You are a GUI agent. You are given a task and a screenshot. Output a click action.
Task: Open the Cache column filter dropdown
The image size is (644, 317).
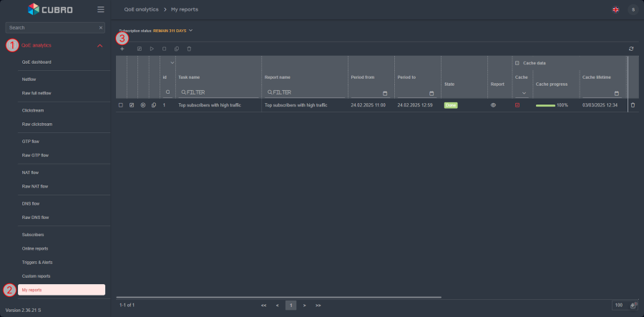(x=524, y=93)
